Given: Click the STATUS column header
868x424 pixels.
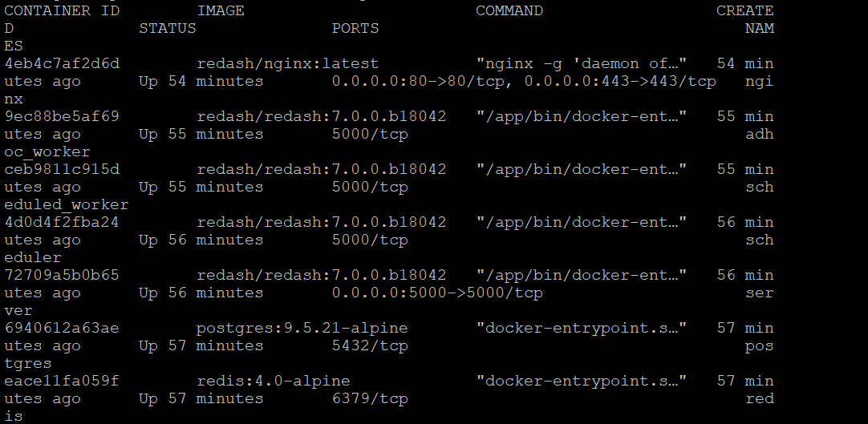Looking at the screenshot, I should 168,29.
